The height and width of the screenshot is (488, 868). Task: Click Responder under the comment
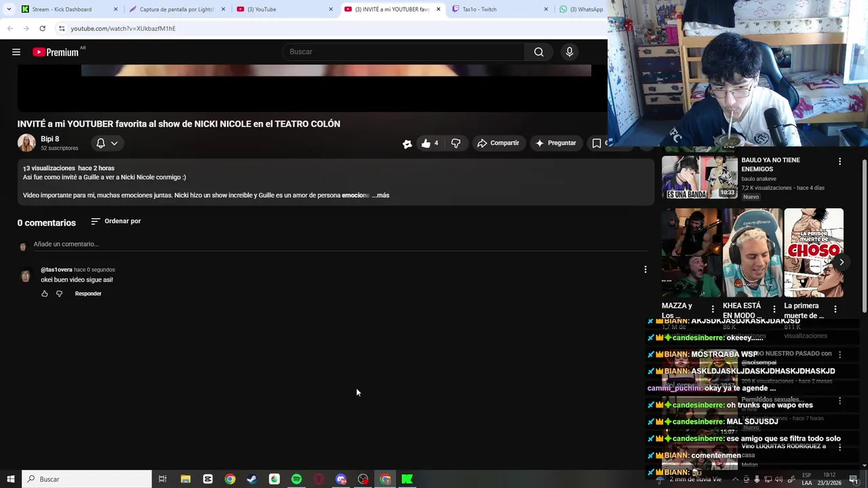[88, 293]
